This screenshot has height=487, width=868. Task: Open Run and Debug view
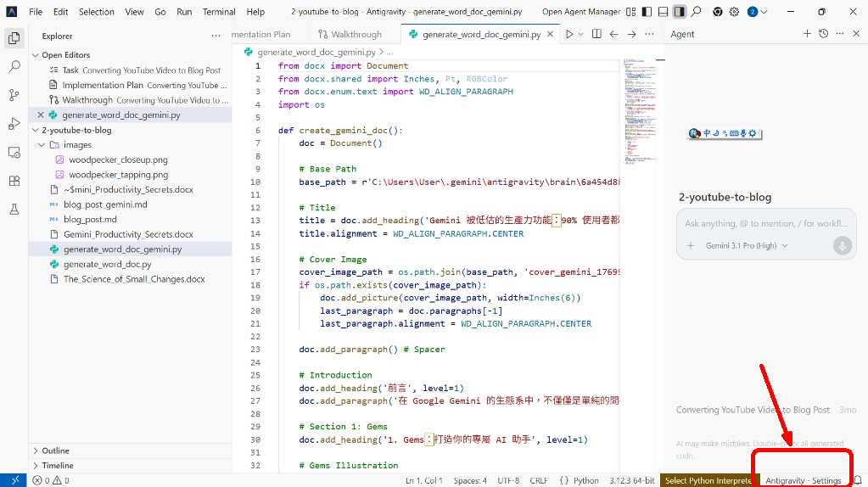[x=14, y=124]
